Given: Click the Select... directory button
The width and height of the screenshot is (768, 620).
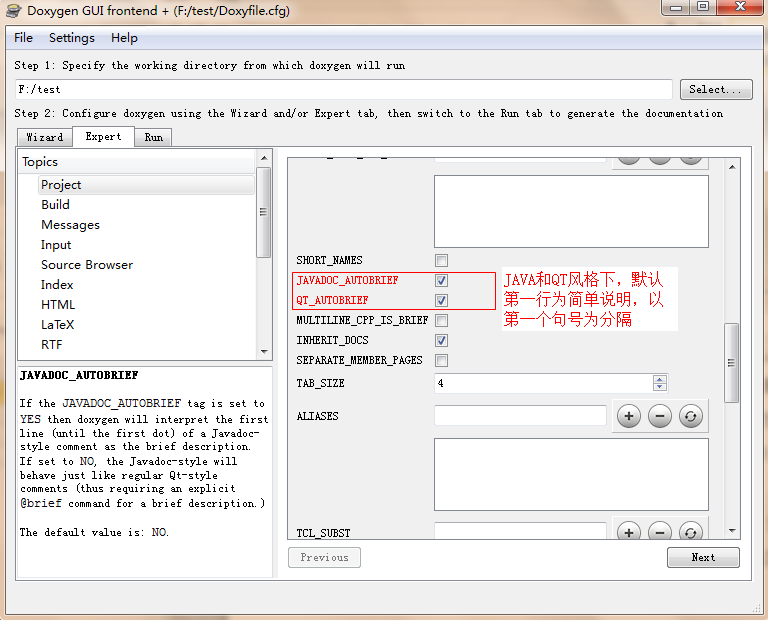Looking at the screenshot, I should [x=716, y=89].
